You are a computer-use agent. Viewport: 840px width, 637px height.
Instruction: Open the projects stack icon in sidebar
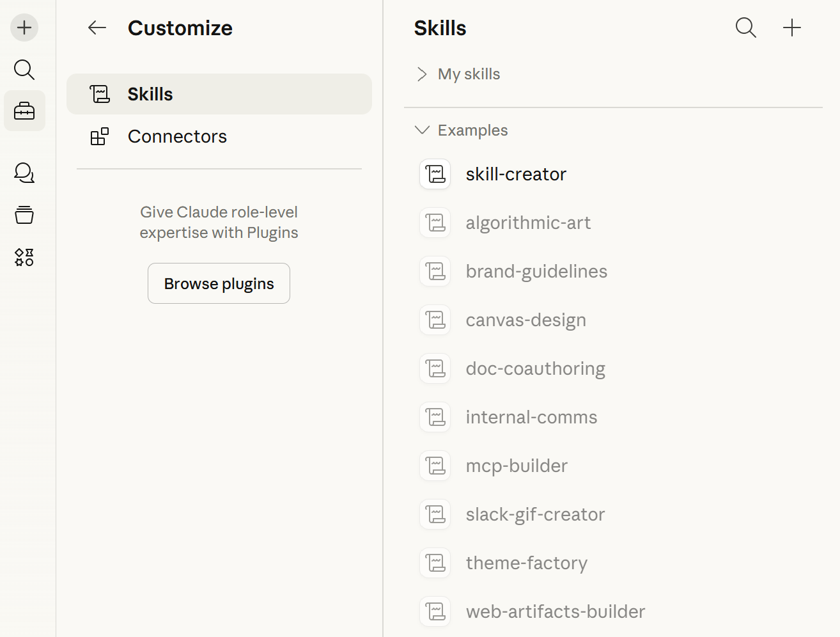pyautogui.click(x=24, y=215)
